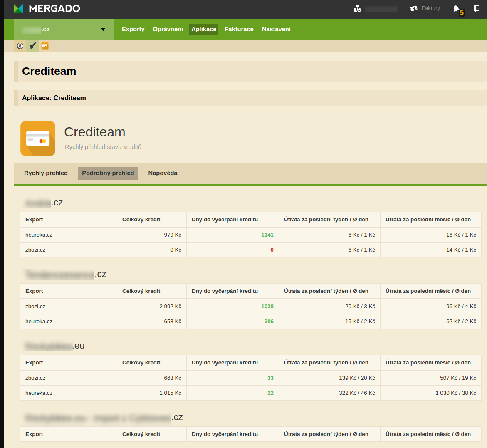Open the Fakturace menu
The width and height of the screenshot is (487, 448).
click(239, 29)
